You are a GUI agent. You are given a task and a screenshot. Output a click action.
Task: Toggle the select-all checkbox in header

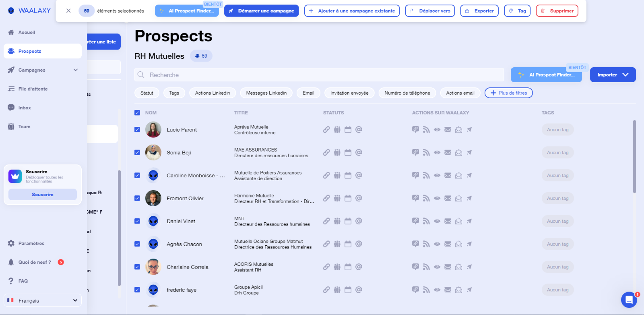point(137,113)
